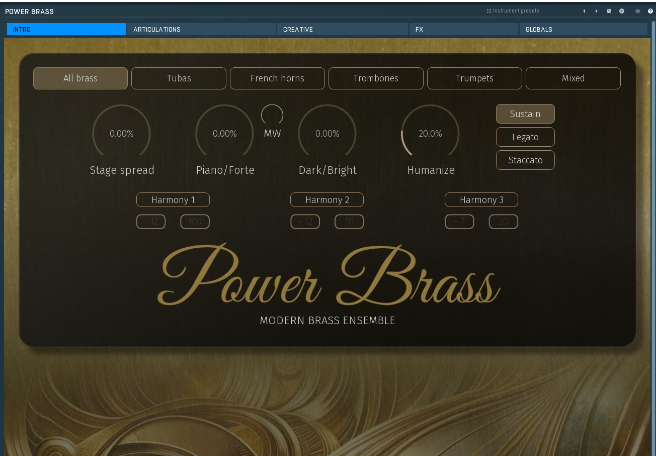Image resolution: width=656 pixels, height=456 pixels.
Task: Open the CREATIVE tab
Action: [342, 29]
